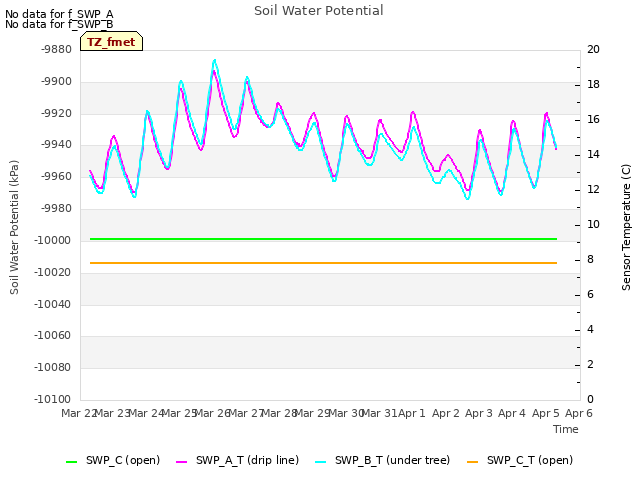Click the 16 tick on temperature axis
The height and width of the screenshot is (480, 640).
593,120
